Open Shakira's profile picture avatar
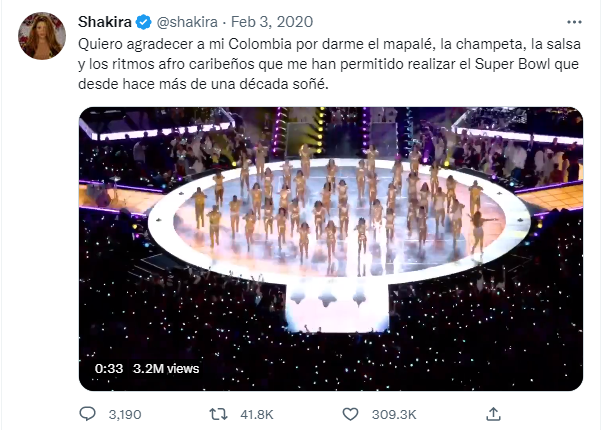Image resolution: width=601 pixels, height=430 pixels. pos(42,36)
